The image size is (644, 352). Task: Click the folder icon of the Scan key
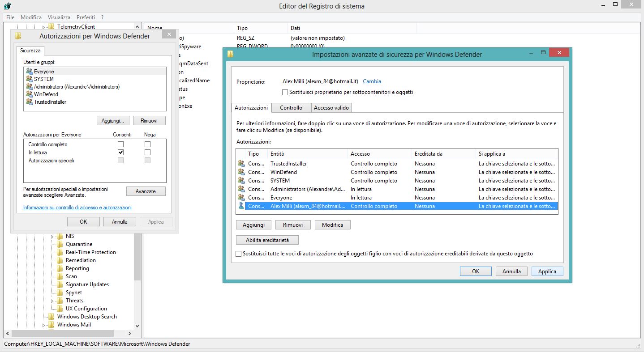click(x=60, y=276)
